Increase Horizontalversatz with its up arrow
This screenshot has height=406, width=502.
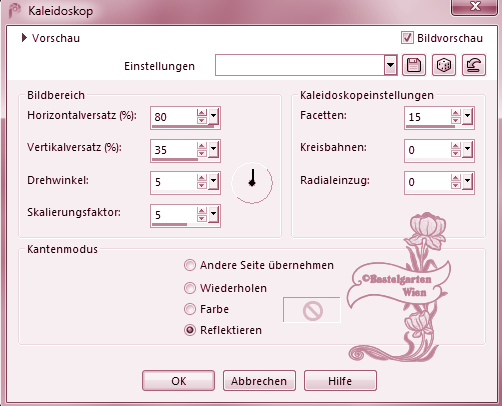[x=202, y=113]
